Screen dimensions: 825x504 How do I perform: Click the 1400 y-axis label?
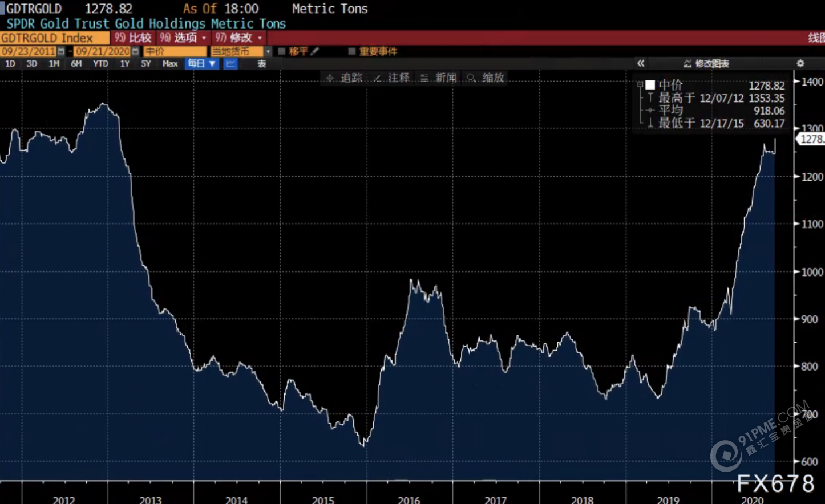[x=812, y=82]
